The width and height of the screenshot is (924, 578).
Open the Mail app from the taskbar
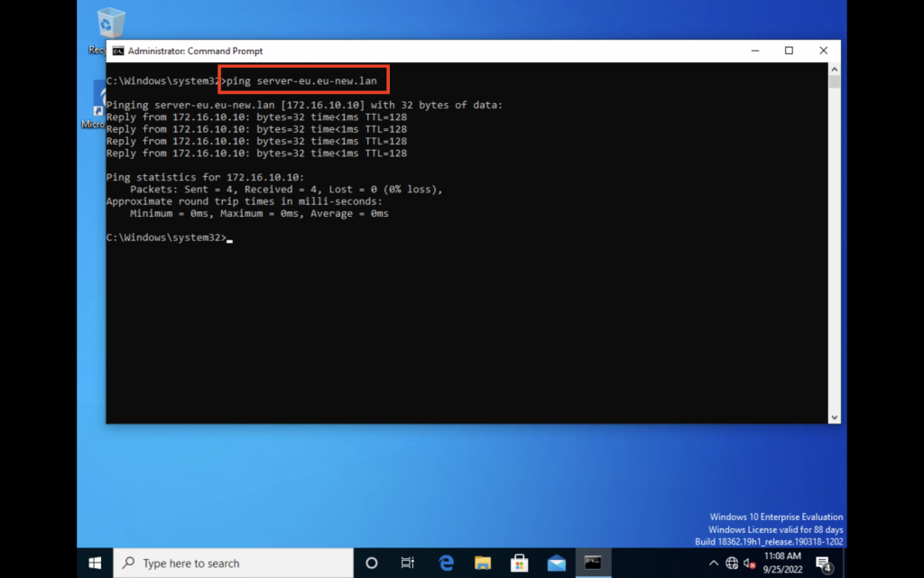tap(557, 563)
